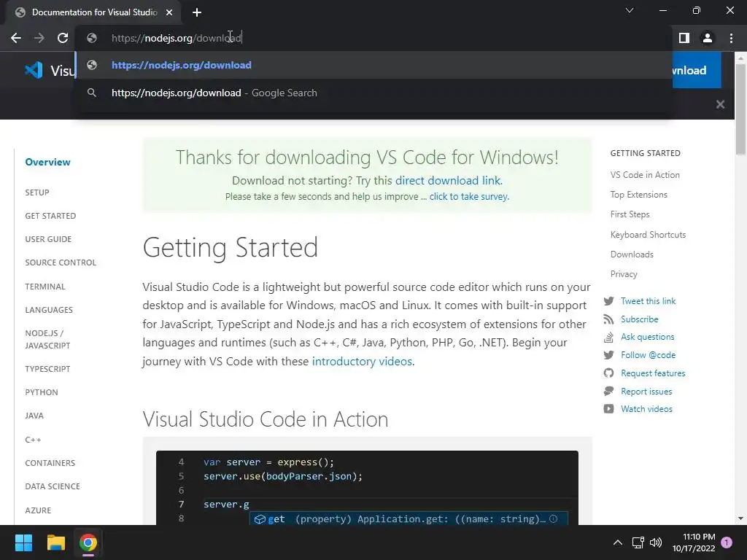The image size is (747, 560).
Task: Click the scrollbar down arrow
Action: click(740, 518)
